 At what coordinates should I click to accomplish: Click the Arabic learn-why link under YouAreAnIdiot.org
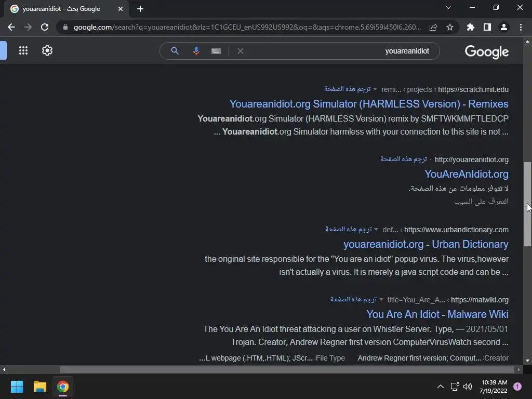point(482,202)
